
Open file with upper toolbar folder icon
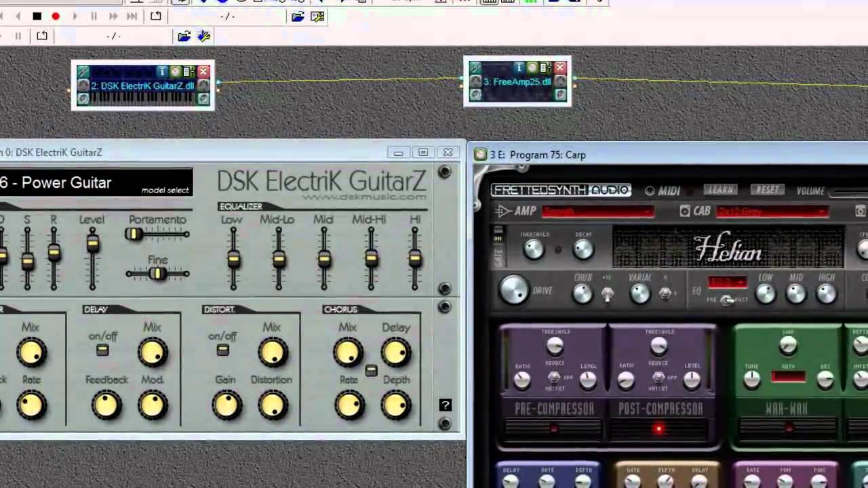tap(297, 16)
